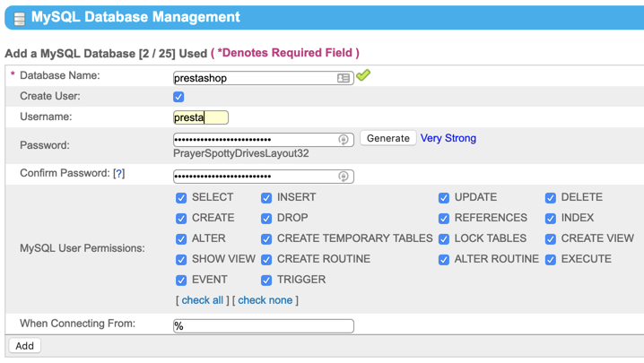Click the autofill icon in Database Name field

pyautogui.click(x=344, y=78)
